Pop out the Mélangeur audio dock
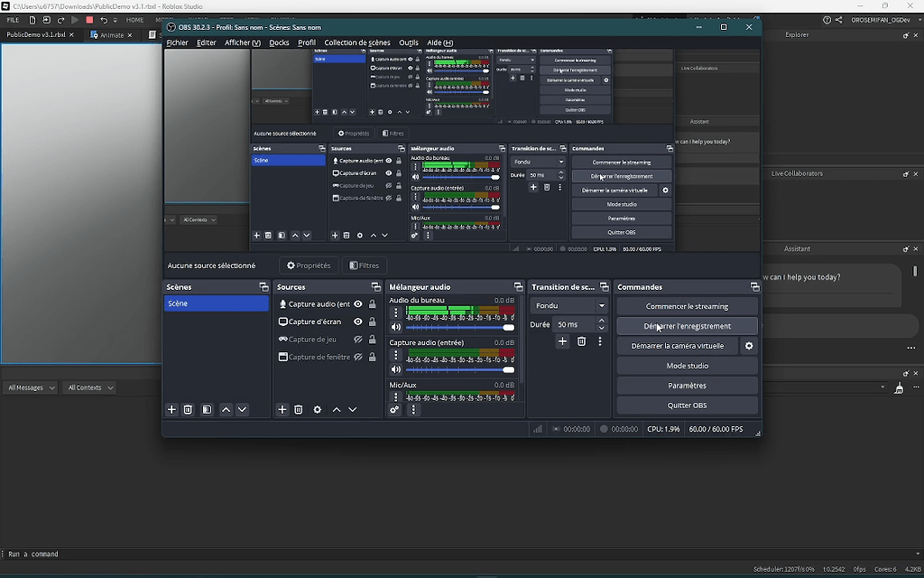 (518, 287)
